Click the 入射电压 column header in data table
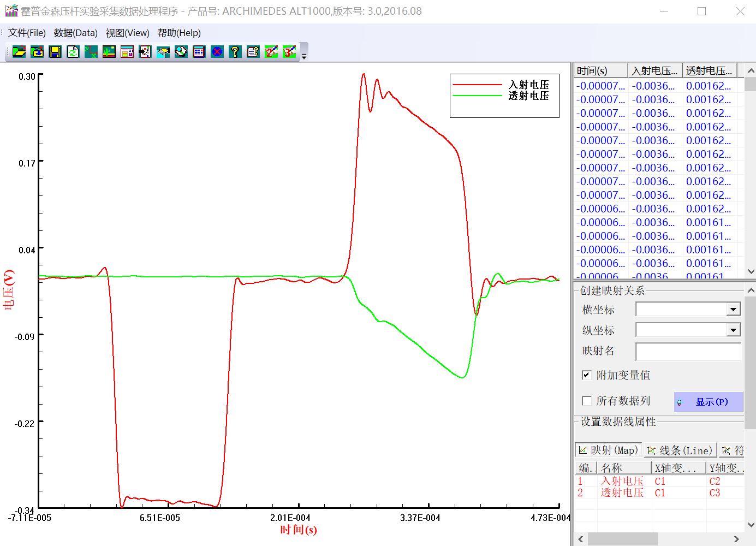 [x=655, y=70]
